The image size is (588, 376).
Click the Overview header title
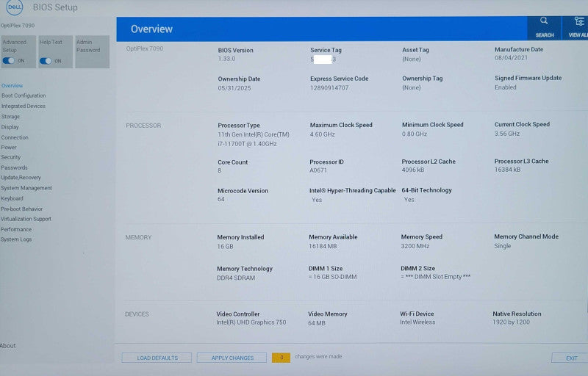point(151,29)
